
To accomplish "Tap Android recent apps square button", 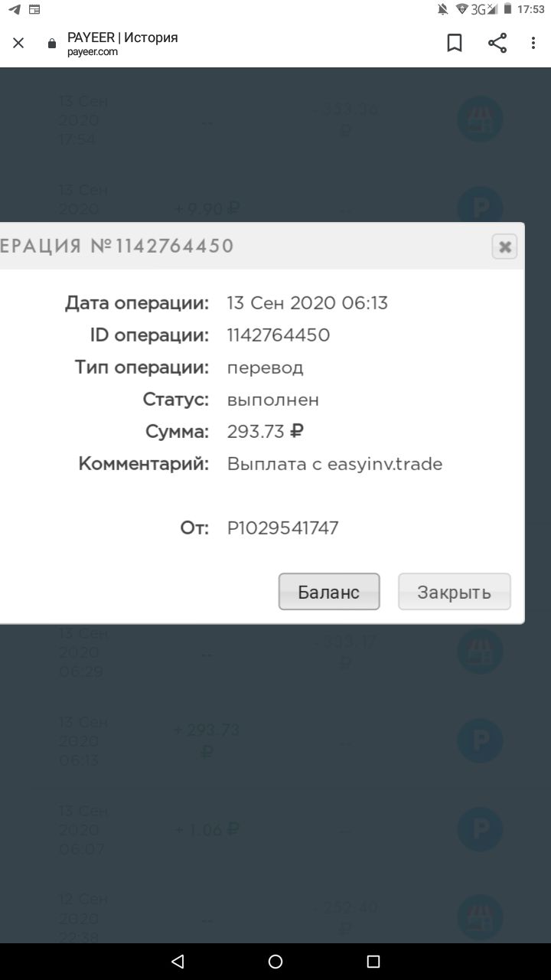I will click(x=373, y=962).
